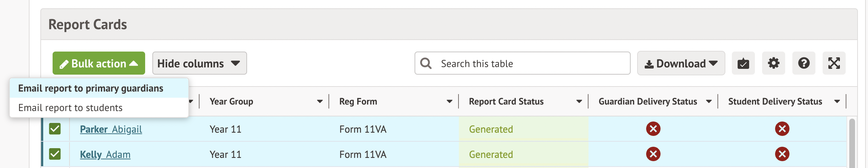Click the search magnifier icon
The image size is (868, 168).
[x=426, y=63]
